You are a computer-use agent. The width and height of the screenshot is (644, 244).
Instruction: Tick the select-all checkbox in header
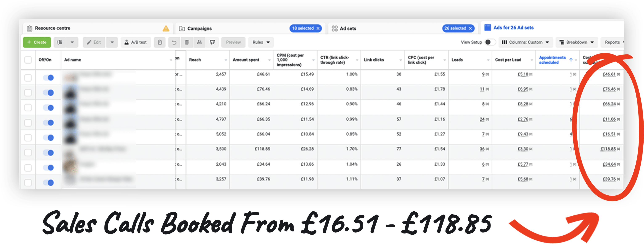coord(28,60)
